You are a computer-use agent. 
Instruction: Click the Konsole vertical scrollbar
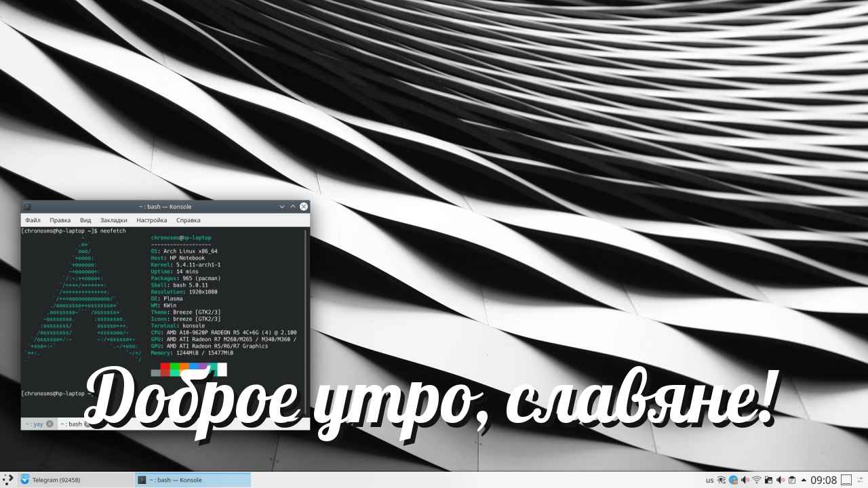[306, 322]
